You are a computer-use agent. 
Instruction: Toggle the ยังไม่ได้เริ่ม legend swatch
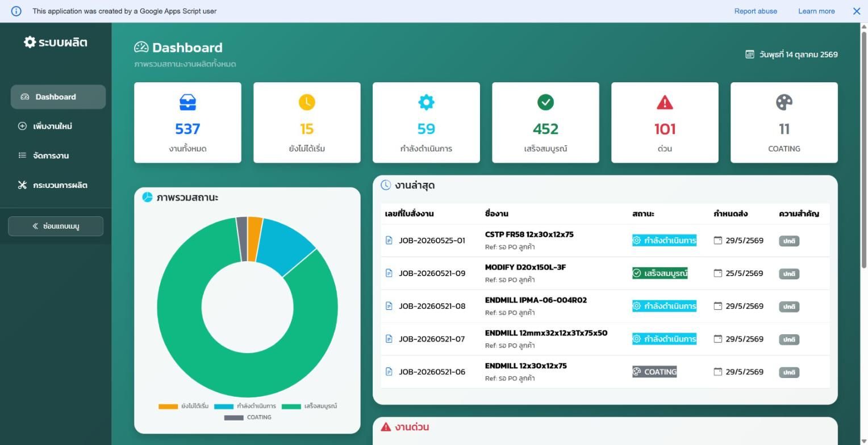pyautogui.click(x=168, y=406)
